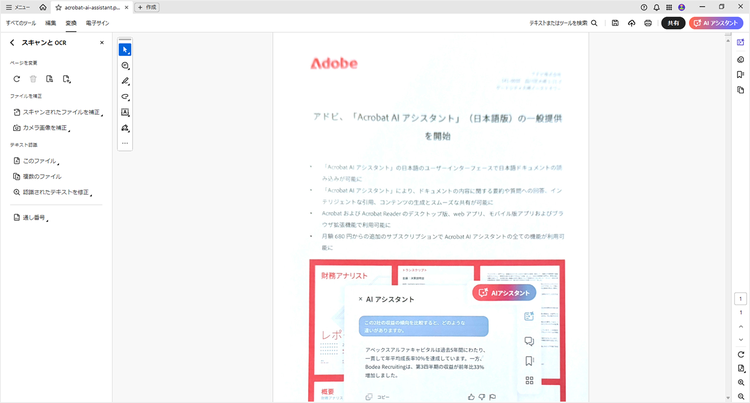
Task: Click the search text or tools field
Action: [x=558, y=23]
